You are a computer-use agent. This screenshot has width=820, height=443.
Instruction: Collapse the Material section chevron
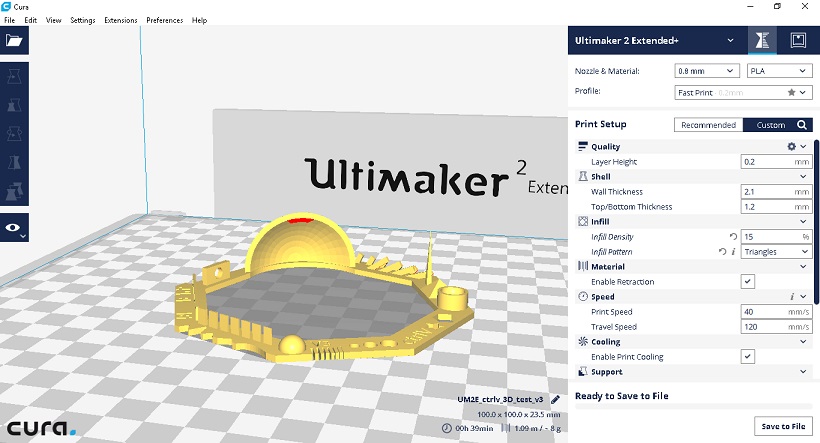[x=803, y=266]
